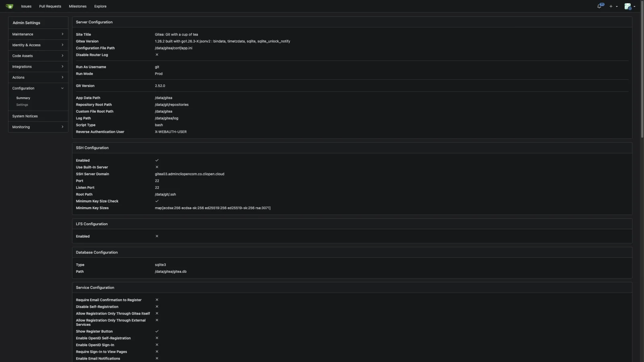Open System Notices in the sidebar

tap(38, 116)
